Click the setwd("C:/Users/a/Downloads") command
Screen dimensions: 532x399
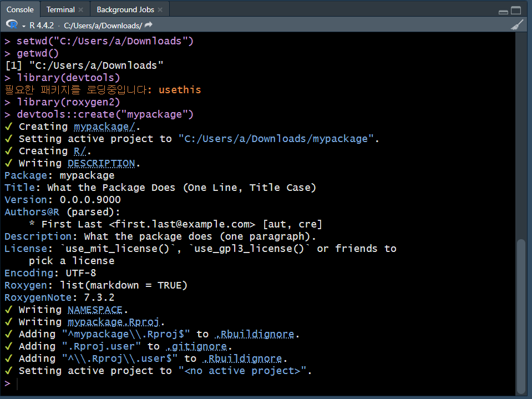(105, 41)
